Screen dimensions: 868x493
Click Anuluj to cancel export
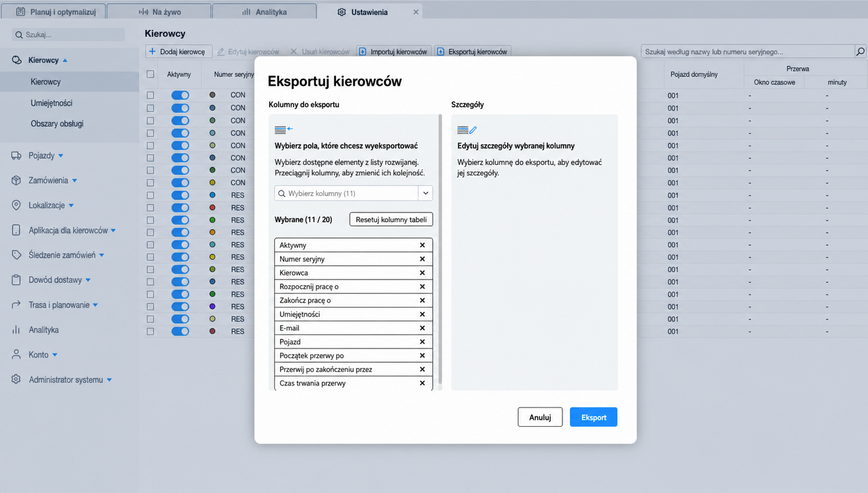point(540,417)
